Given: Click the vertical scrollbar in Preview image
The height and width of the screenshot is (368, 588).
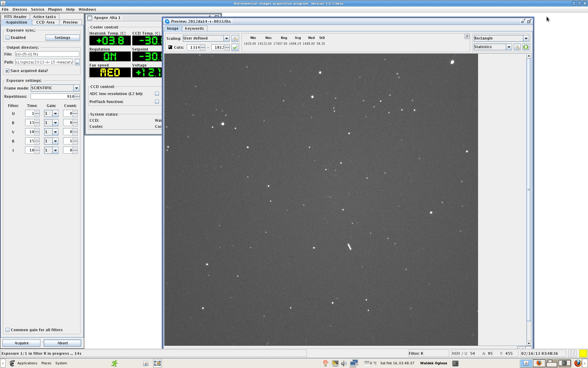Looking at the screenshot, I should pos(529,190).
